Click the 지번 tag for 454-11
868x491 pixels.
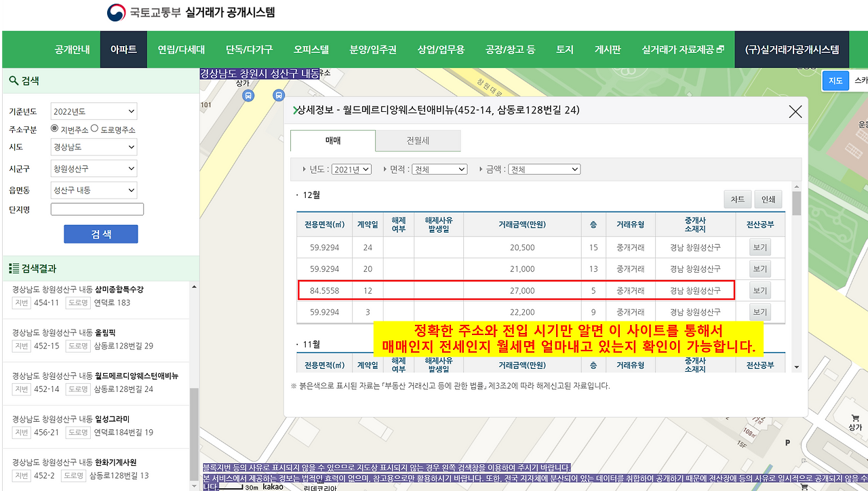coord(22,302)
